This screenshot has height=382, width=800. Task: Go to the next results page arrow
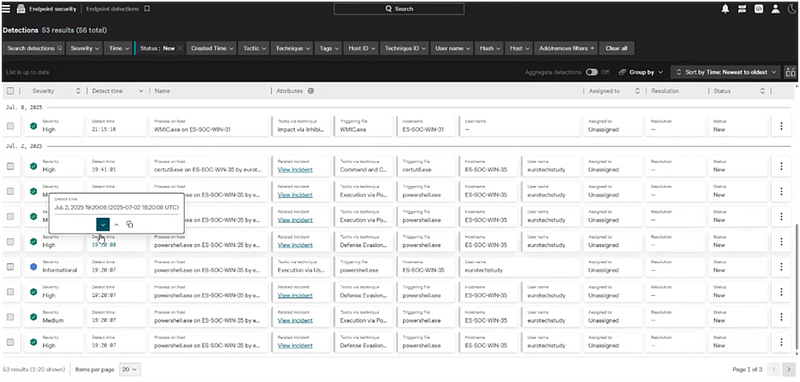789,369
